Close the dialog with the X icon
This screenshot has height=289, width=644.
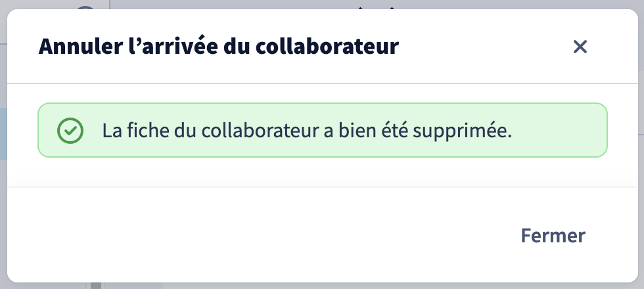click(580, 47)
